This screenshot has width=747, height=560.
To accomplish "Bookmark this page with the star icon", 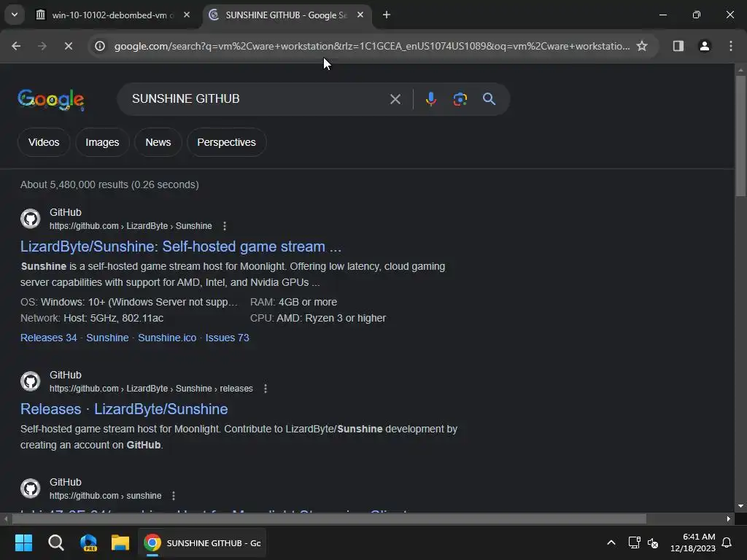I will pyautogui.click(x=642, y=46).
